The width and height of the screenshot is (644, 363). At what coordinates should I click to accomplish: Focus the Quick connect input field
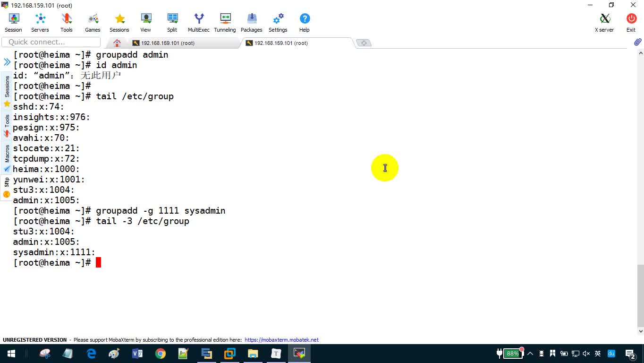click(51, 42)
